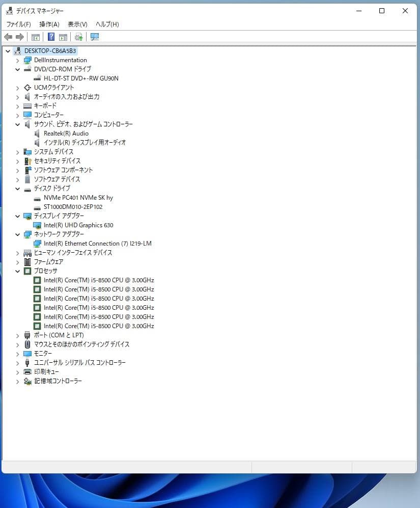Click the Back navigation arrow icon
Viewport: 420px width, 508px height.
coord(8,36)
